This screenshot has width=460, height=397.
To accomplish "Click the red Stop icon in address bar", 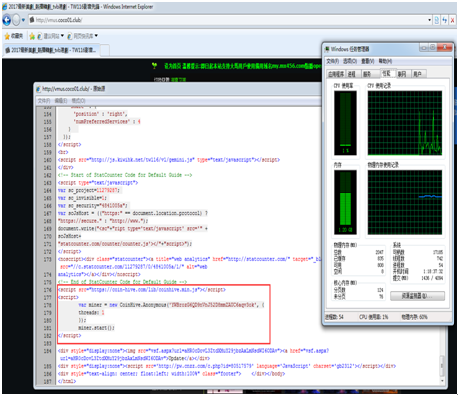I will [452, 20].
